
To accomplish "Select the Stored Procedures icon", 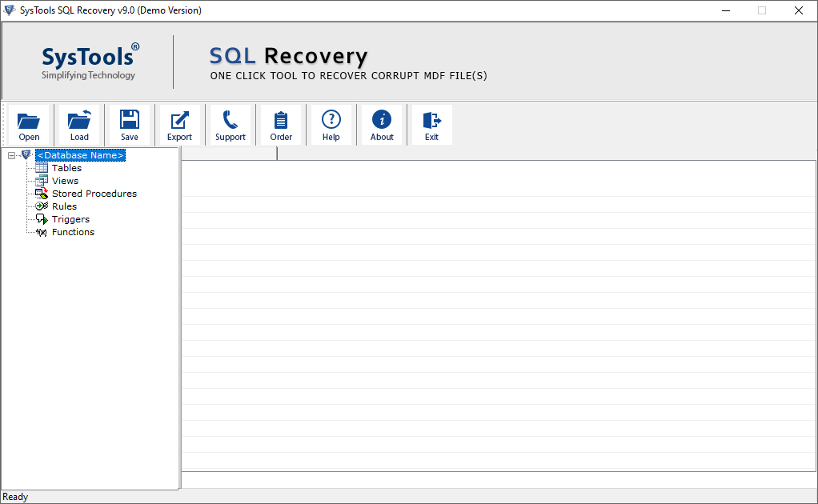I will (x=40, y=194).
